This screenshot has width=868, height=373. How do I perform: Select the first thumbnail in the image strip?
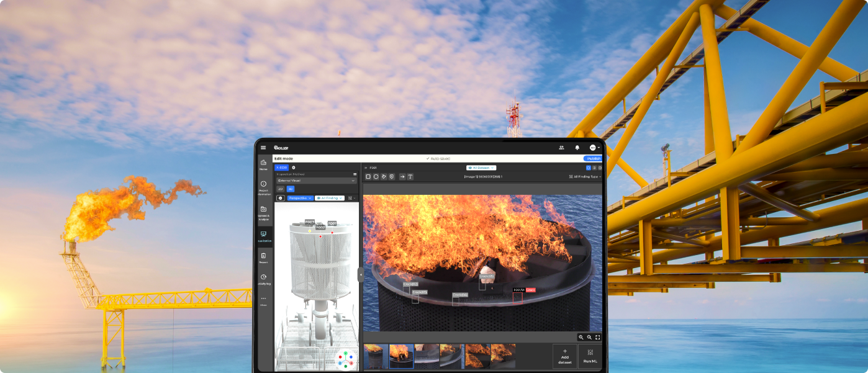click(376, 357)
